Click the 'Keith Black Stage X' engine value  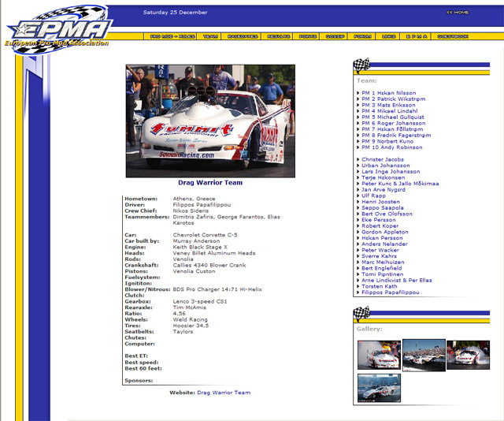pyautogui.click(x=200, y=247)
